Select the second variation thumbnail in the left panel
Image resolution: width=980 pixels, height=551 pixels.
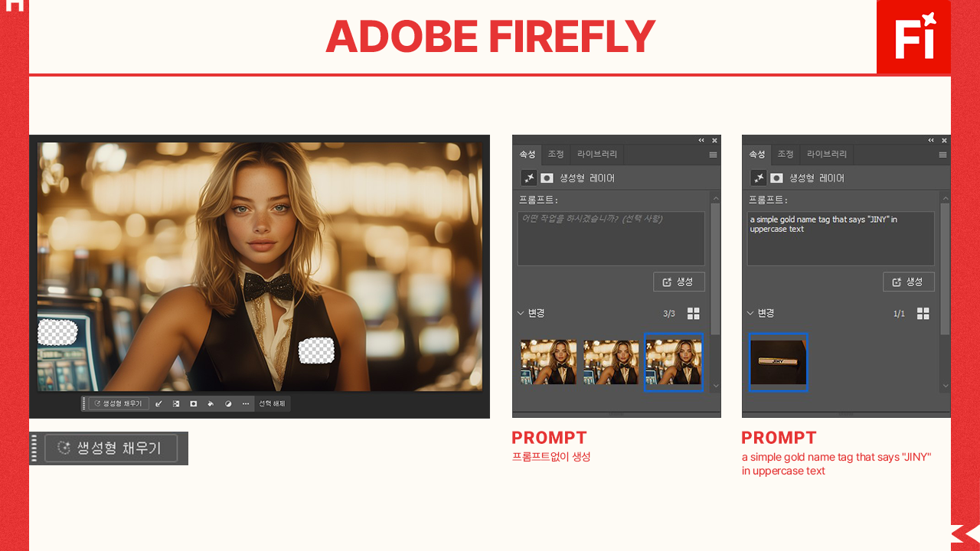611,362
